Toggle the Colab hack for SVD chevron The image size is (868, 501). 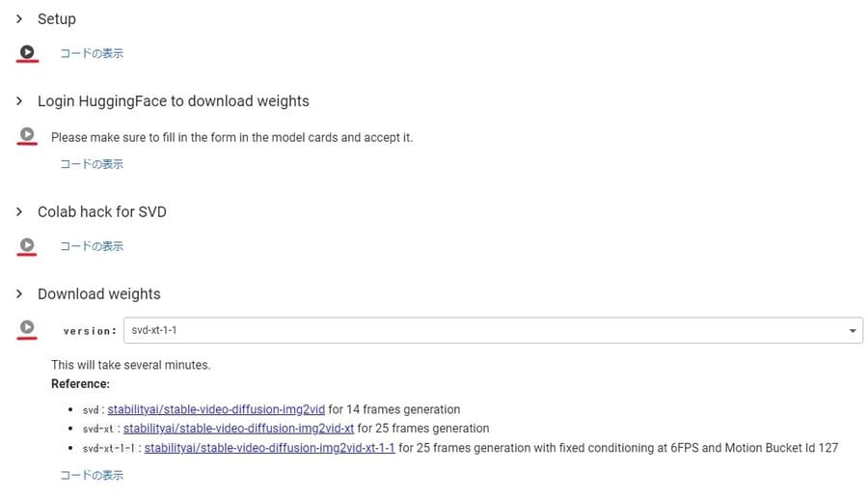pos(19,211)
